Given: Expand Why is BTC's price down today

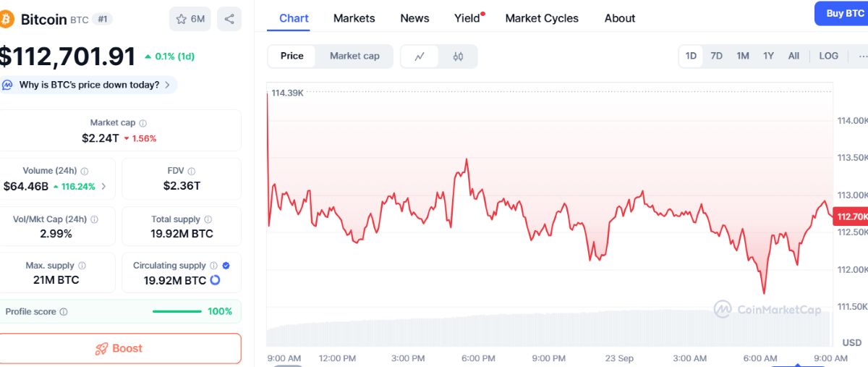Looking at the screenshot, I should [x=89, y=85].
